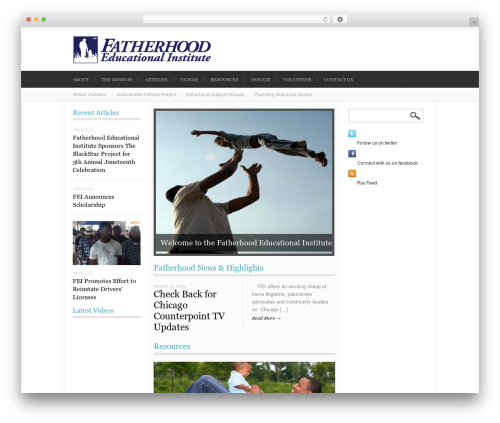Click the green maximize window dot
500x423 pixels.
44,19
